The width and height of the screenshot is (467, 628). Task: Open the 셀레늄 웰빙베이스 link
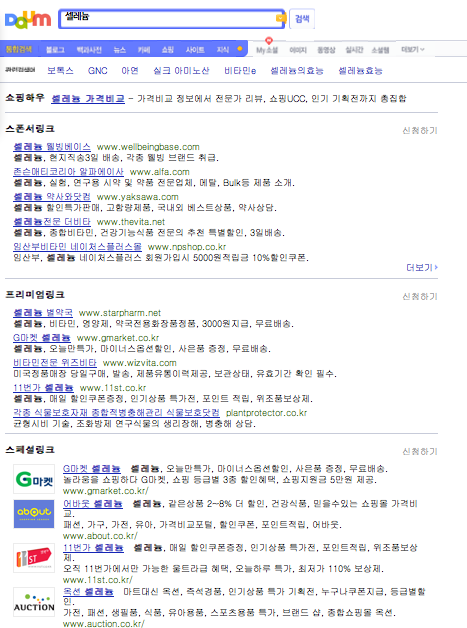pyautogui.click(x=52, y=147)
